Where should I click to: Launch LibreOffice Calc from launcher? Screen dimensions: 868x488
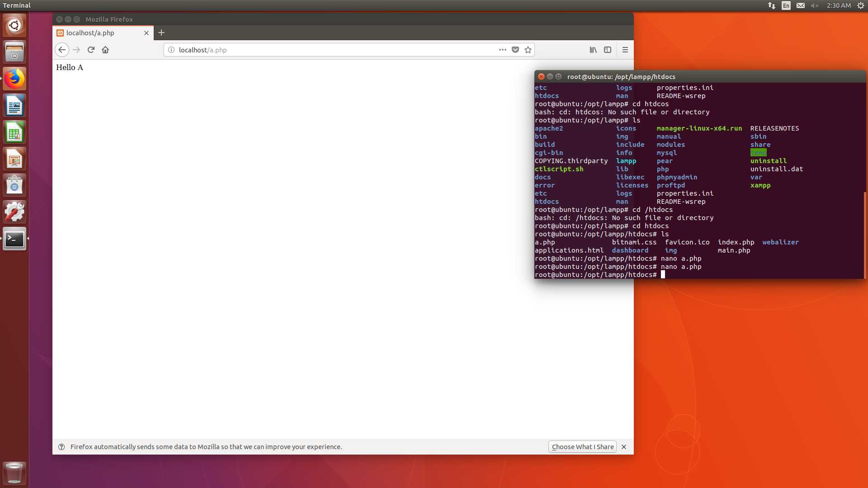click(14, 132)
